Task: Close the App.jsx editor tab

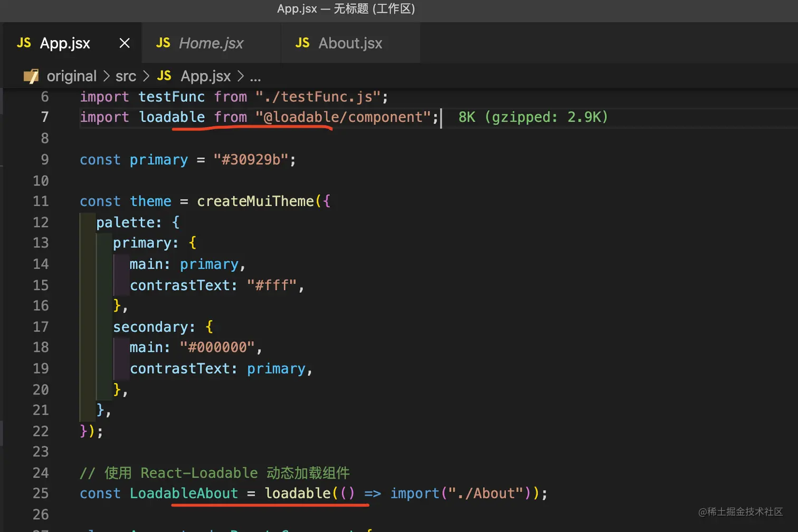Action: pyautogui.click(x=125, y=43)
